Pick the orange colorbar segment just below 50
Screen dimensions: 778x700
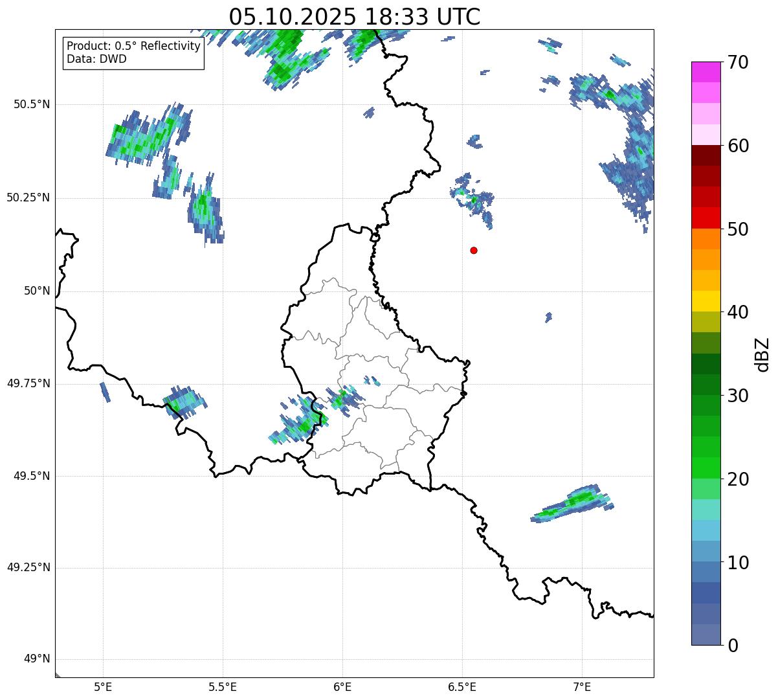[x=706, y=239]
